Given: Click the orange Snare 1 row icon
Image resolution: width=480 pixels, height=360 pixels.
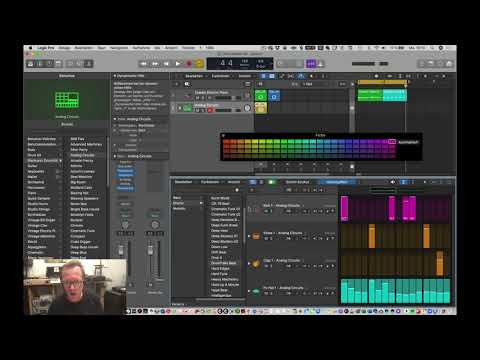Looking at the screenshot, I should (256, 236).
